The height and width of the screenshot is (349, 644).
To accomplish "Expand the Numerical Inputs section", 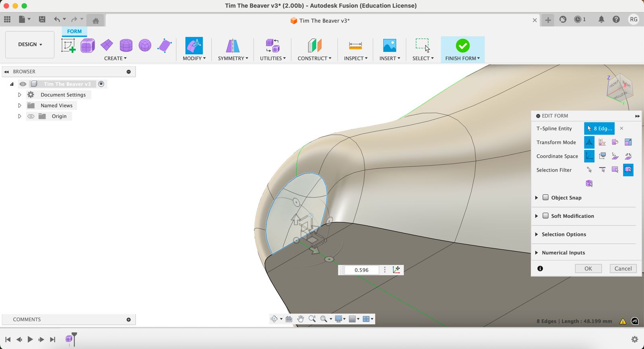I will point(537,253).
